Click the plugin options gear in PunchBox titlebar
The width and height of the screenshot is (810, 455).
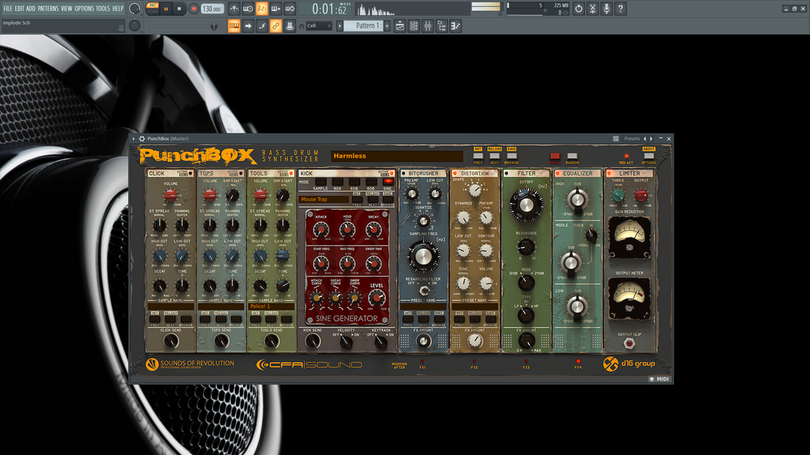click(142, 139)
